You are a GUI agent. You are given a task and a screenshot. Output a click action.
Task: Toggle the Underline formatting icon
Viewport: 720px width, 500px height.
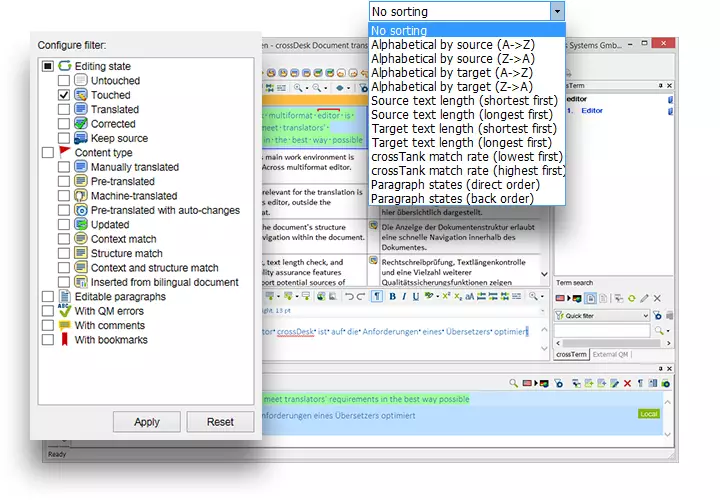click(415, 296)
